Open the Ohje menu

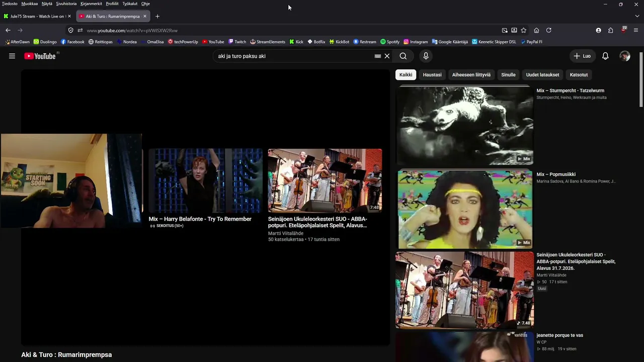[145, 4]
